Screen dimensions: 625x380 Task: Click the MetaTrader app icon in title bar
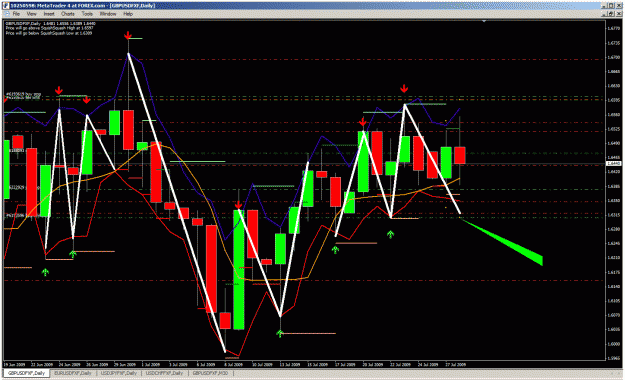pyautogui.click(x=6, y=6)
